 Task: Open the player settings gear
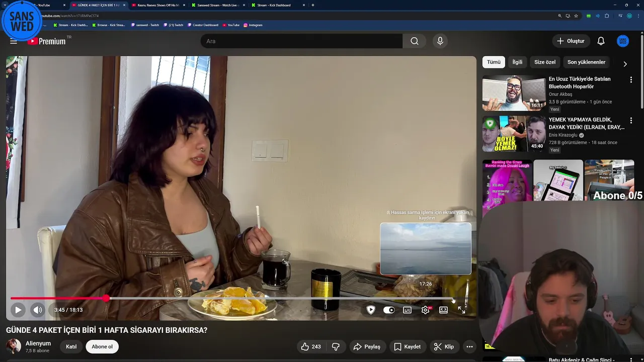[x=426, y=310]
